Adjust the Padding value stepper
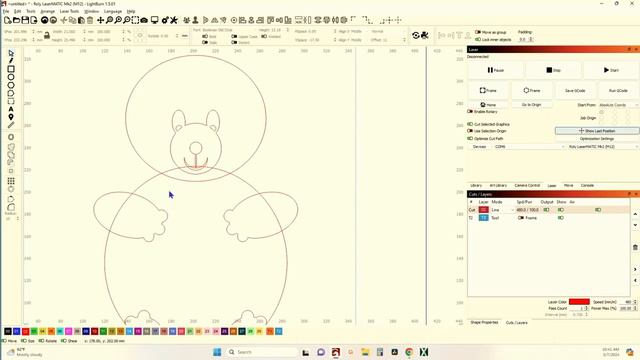Screen dimensions: 640x360 pos(531,40)
